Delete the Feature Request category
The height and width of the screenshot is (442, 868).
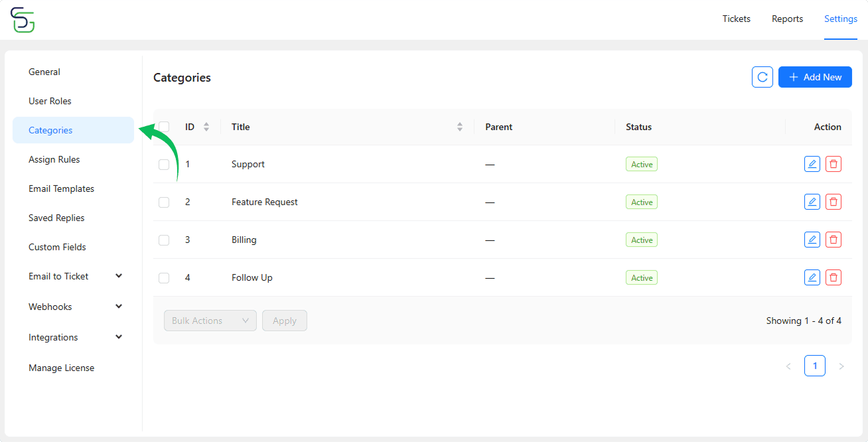tap(833, 202)
